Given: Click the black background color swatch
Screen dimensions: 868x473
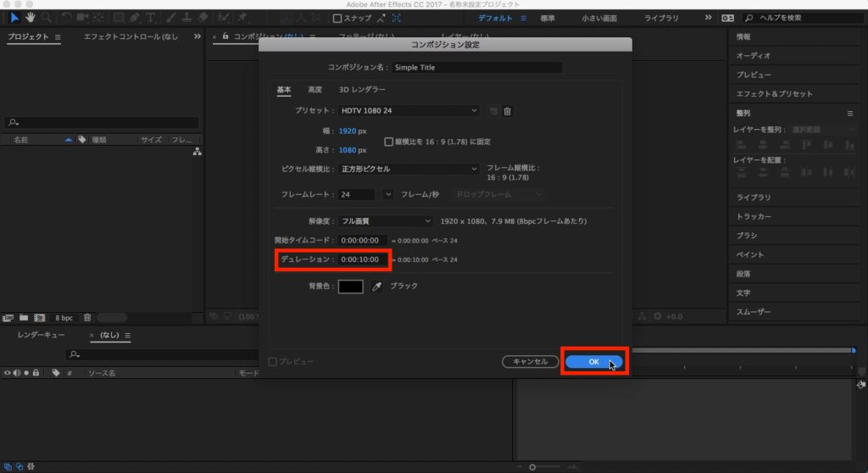Looking at the screenshot, I should tap(350, 287).
